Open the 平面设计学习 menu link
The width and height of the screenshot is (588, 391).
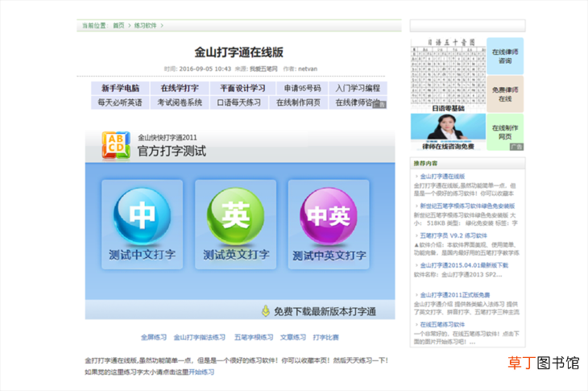click(242, 88)
